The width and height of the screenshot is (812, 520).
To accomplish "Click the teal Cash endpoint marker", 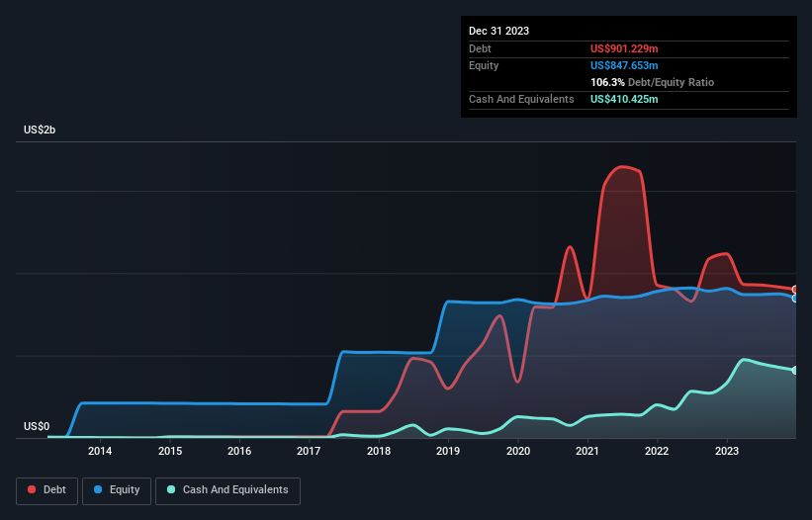I will coord(795,370).
